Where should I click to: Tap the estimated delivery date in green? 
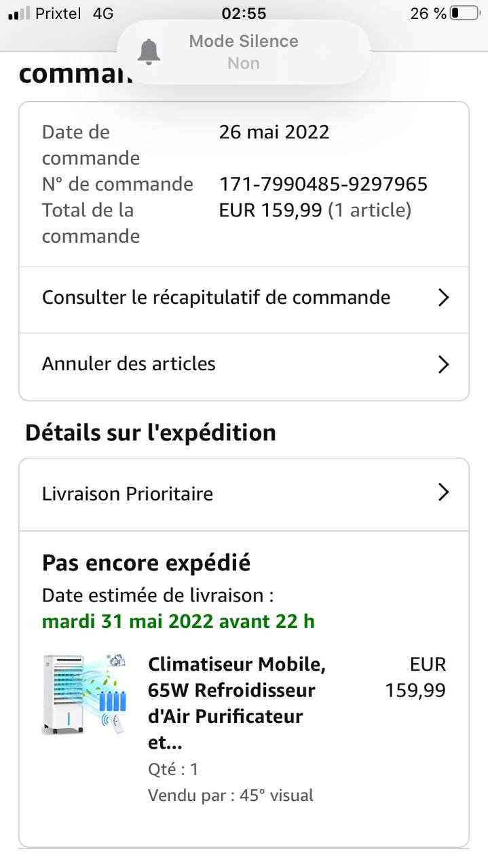[179, 621]
